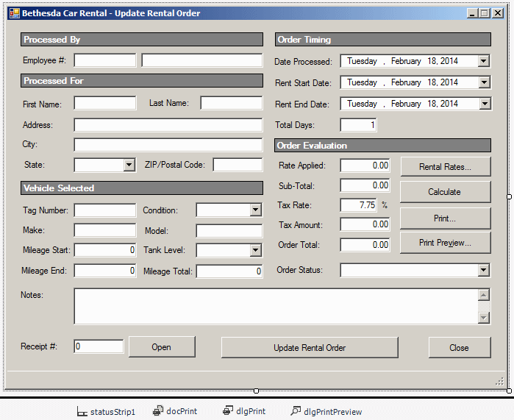Viewport: 514px width, 420px height.
Task: Click the Vehicle Selected section header
Action: (142, 188)
